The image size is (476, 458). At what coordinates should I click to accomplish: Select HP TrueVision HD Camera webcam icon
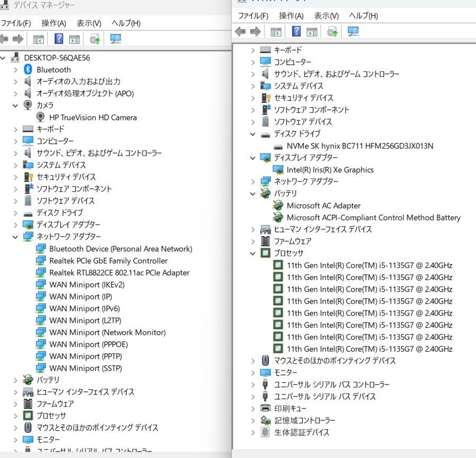tap(40, 117)
